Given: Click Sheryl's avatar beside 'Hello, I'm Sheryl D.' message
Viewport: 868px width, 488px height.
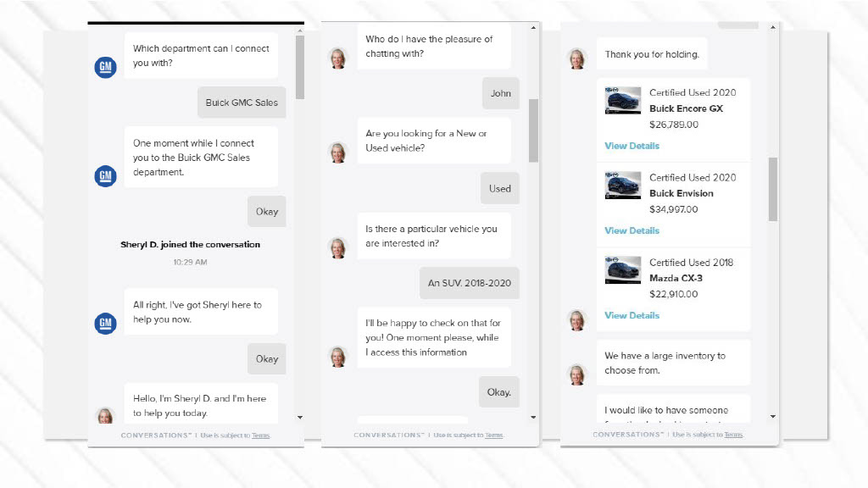Looking at the screenshot, I should pyautogui.click(x=105, y=415).
